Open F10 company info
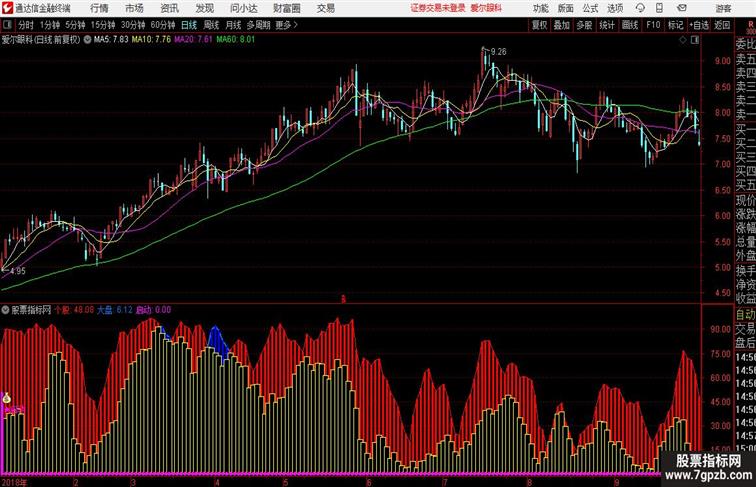Viewport: 756px width, 487px height. [x=653, y=25]
